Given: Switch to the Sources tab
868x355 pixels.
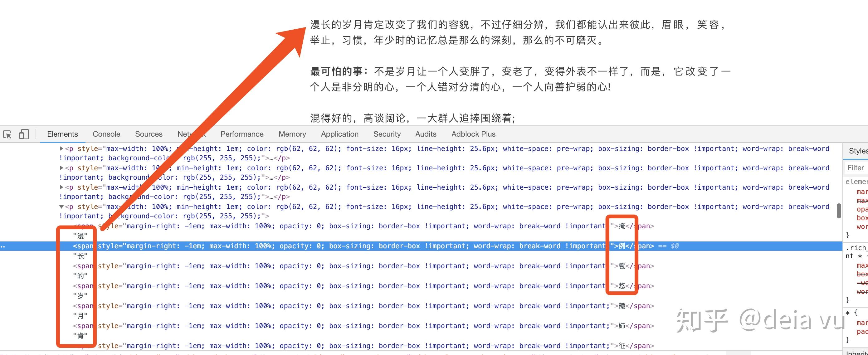Looking at the screenshot, I should click(x=149, y=134).
